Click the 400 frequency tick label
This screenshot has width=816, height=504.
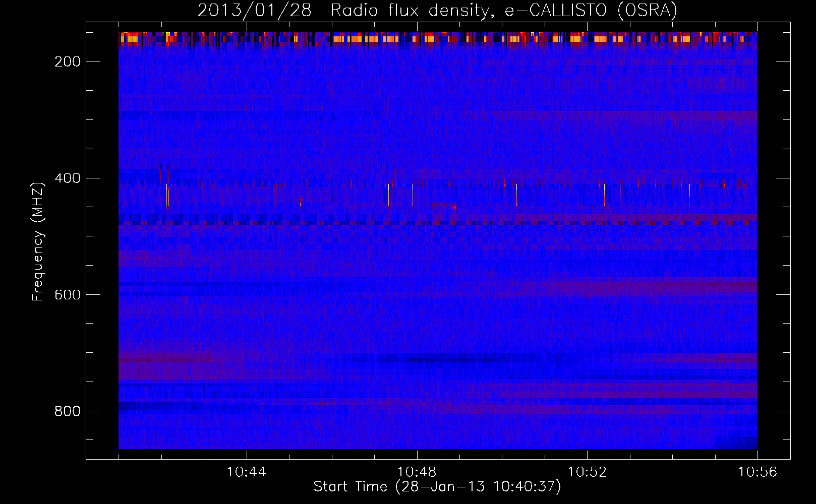(68, 178)
